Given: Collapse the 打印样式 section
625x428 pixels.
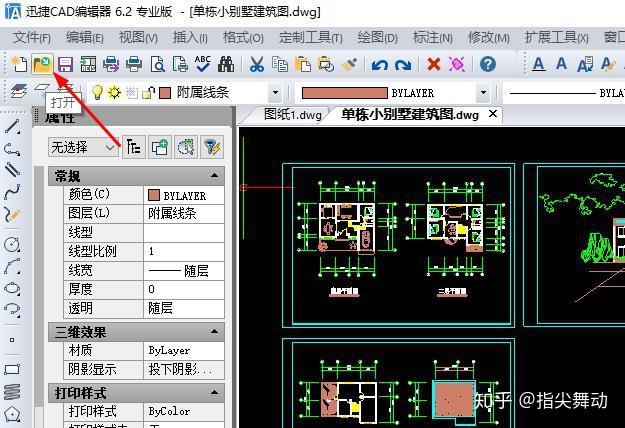Looking at the screenshot, I should coord(214,393).
